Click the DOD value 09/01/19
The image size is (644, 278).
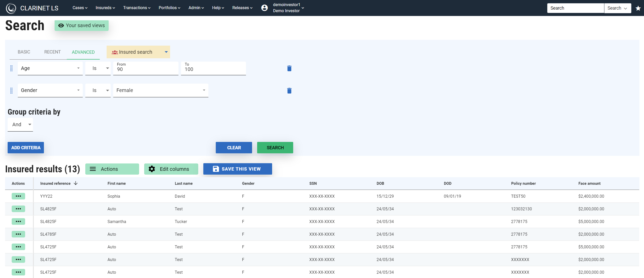pos(452,196)
